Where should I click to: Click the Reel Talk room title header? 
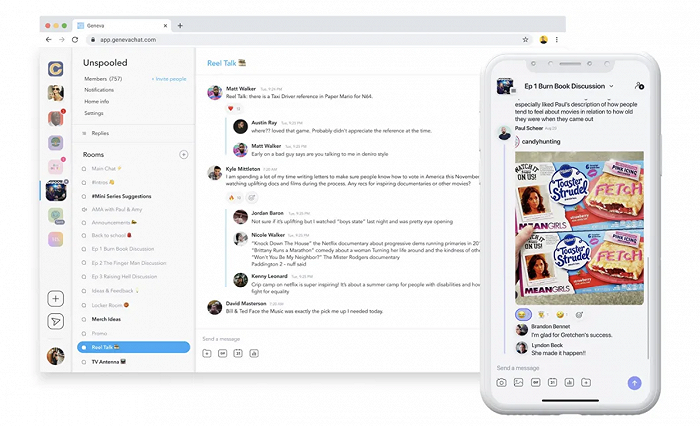pyautogui.click(x=226, y=63)
